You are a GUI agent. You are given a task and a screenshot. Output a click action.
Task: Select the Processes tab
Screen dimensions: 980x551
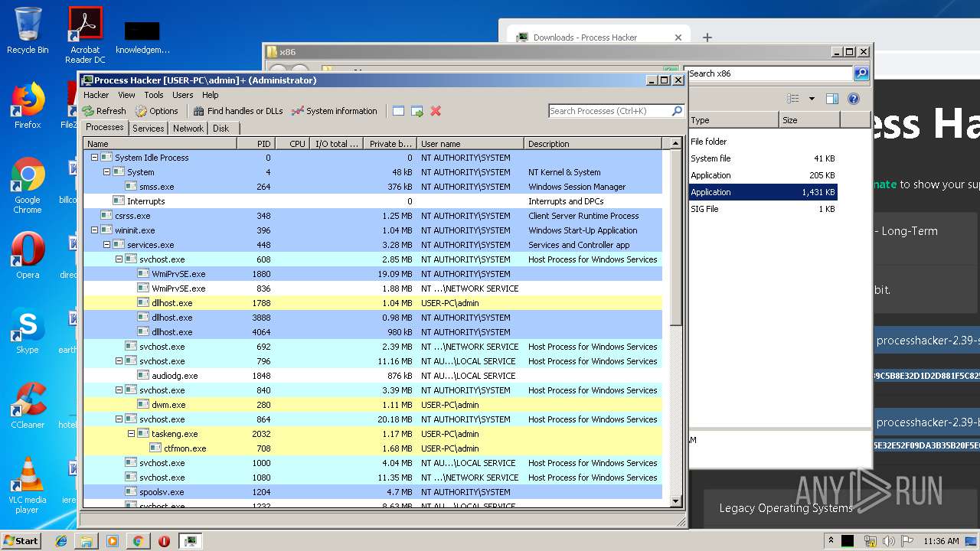coord(104,128)
